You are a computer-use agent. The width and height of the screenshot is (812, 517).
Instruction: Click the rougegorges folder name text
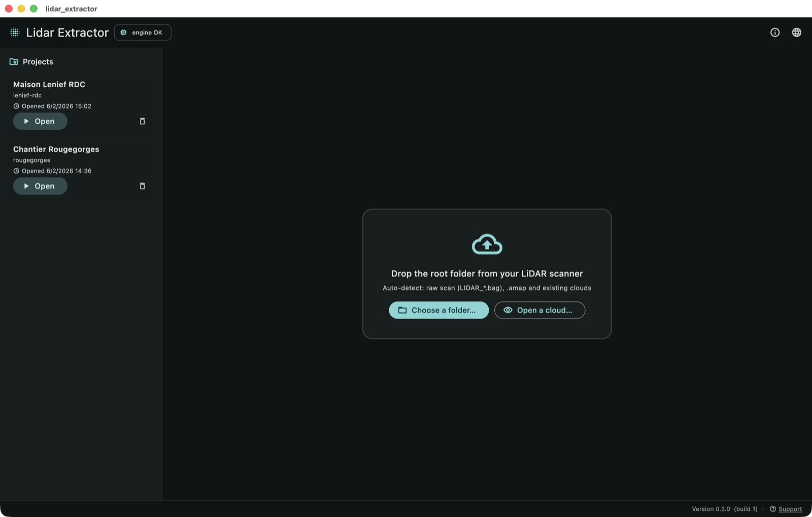point(31,160)
